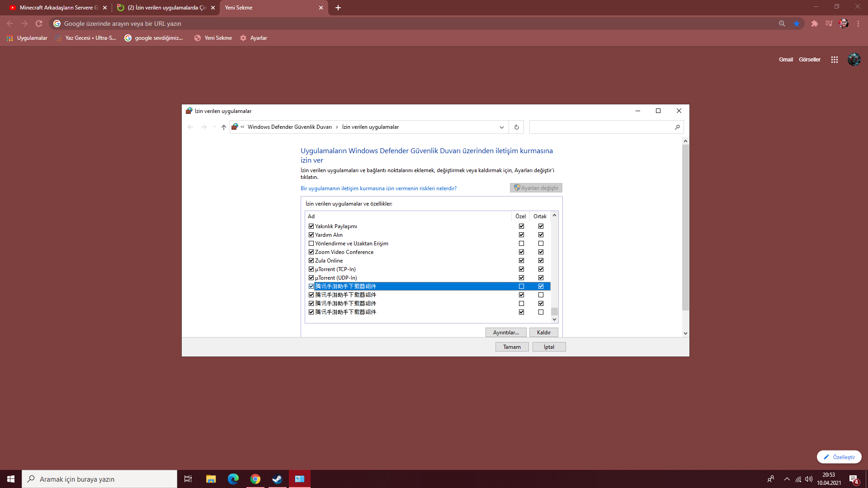This screenshot has width=868, height=488.
Task: Click the refresh icon in the firewall address bar
Action: 516,127
